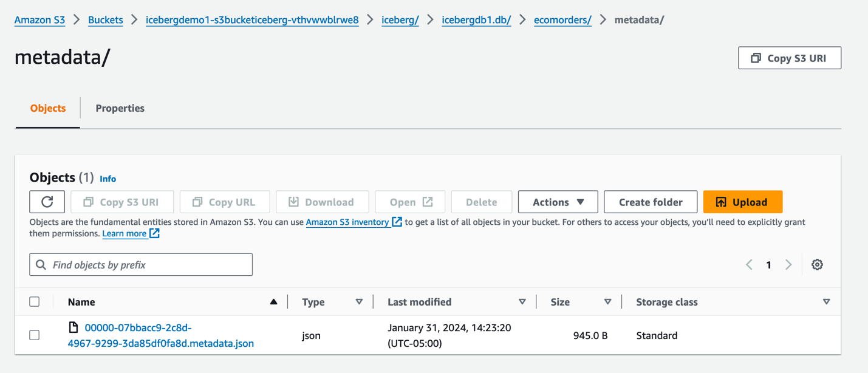Open the Learn more link
Image resolution: width=868 pixels, height=373 pixels.
click(x=131, y=233)
